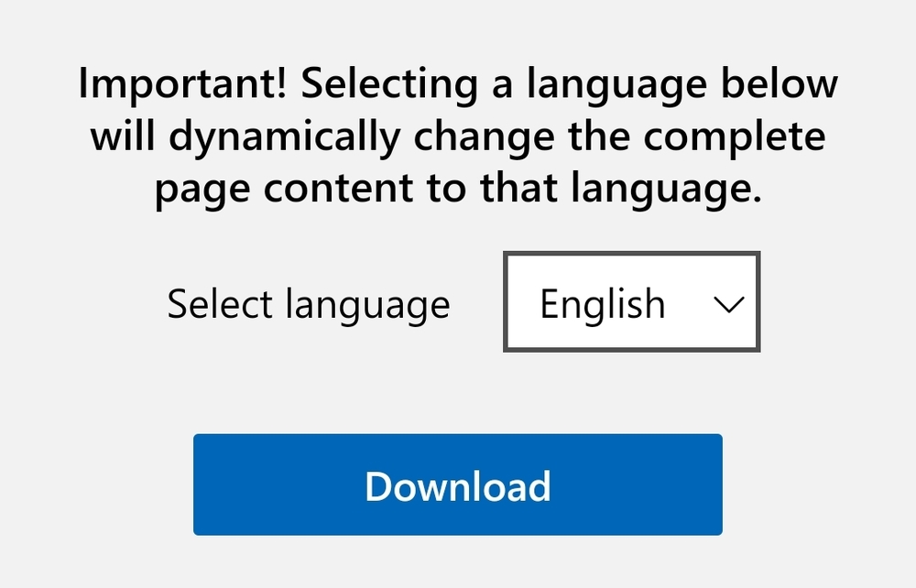This screenshot has width=916, height=588.
Task: Click the "Important!" notice heading text
Action: pyautogui.click(x=182, y=85)
